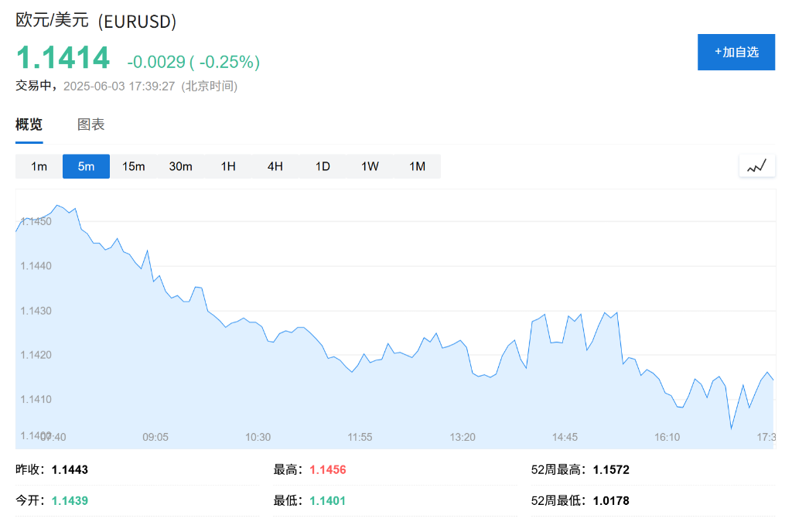
Task: Choose the 1M monthly interval
Action: pyautogui.click(x=417, y=166)
